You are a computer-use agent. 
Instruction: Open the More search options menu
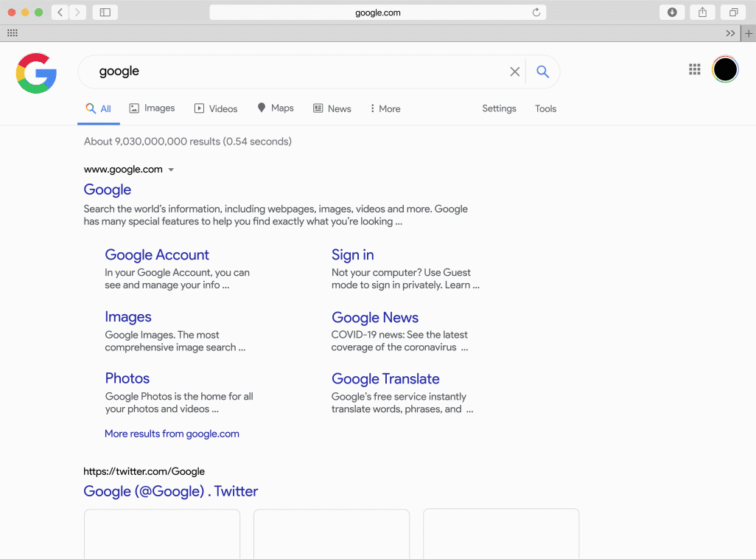coord(384,108)
